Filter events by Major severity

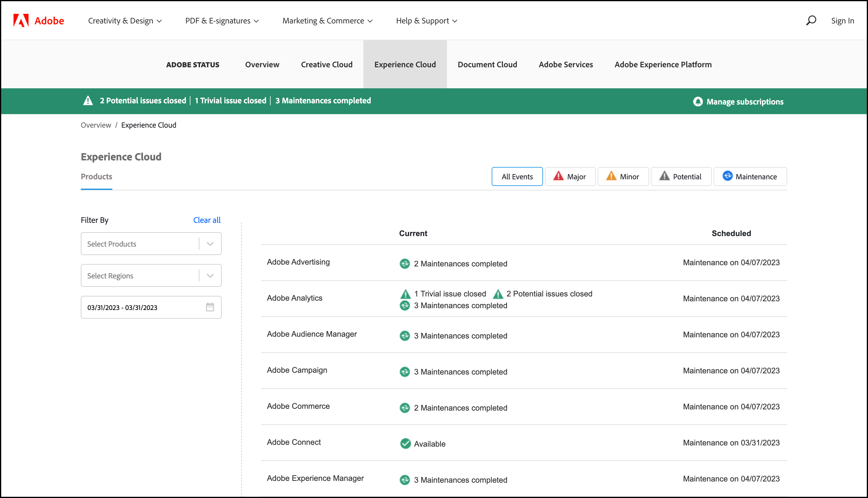570,177
